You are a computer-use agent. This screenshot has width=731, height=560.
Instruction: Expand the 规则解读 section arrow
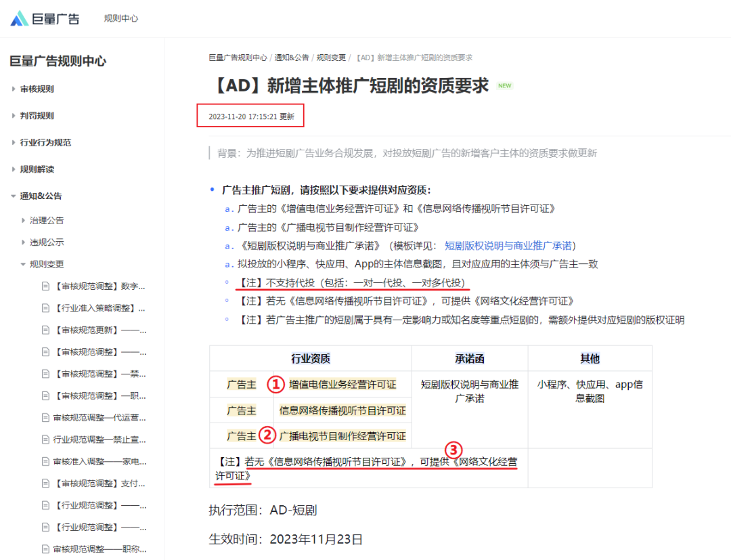[x=14, y=169]
